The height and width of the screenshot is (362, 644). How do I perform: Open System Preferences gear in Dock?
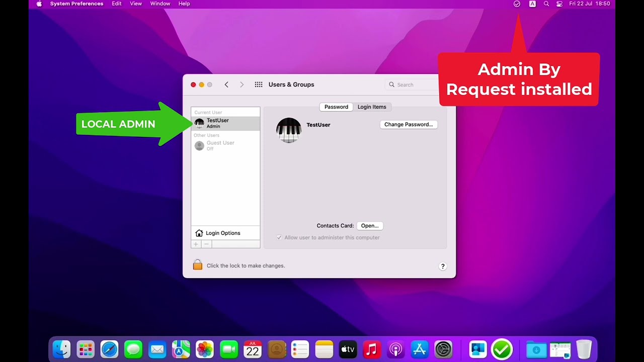click(x=444, y=349)
